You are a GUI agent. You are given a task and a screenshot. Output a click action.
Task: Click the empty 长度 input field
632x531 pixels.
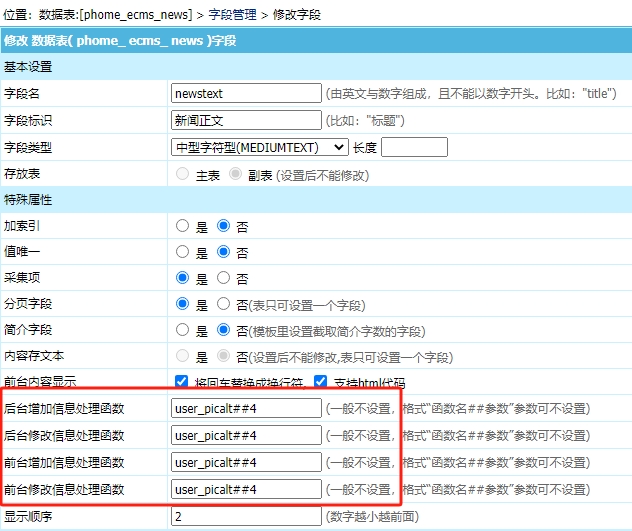[x=414, y=147]
